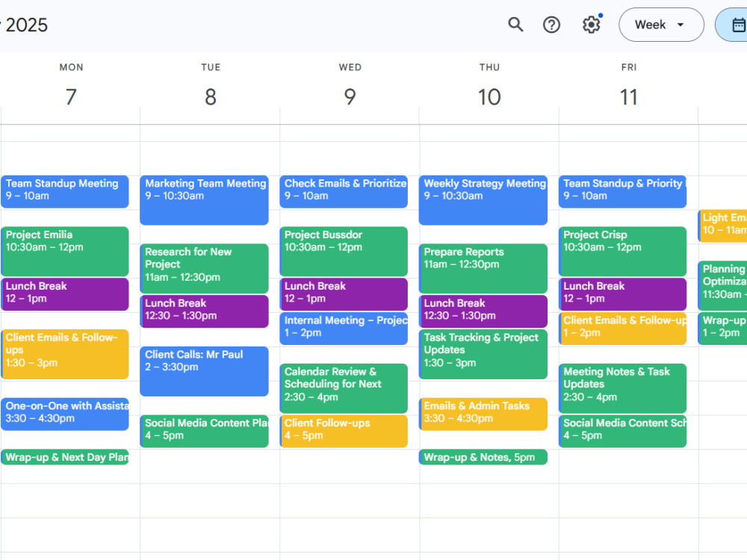Open Calendar Review & Scheduling event

pyautogui.click(x=344, y=388)
